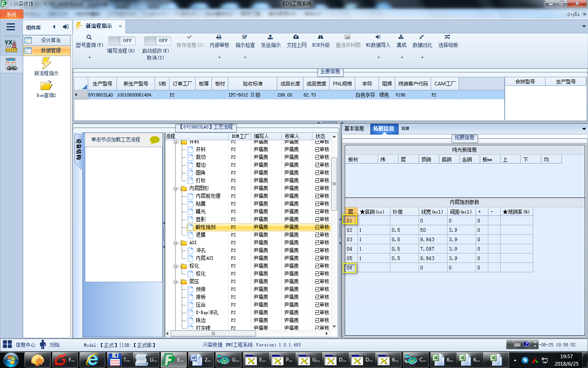
Task: Select the 酸性蚀刻 process node
Action: click(205, 227)
